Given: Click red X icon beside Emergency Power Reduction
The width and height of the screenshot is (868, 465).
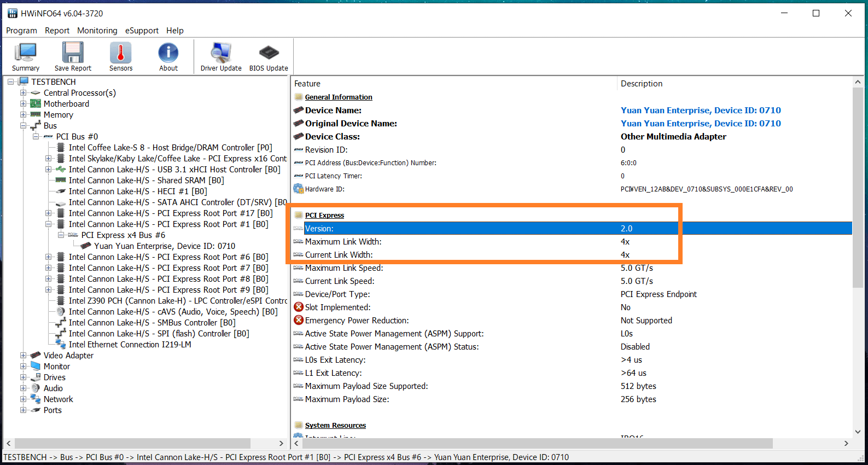Looking at the screenshot, I should coord(299,320).
